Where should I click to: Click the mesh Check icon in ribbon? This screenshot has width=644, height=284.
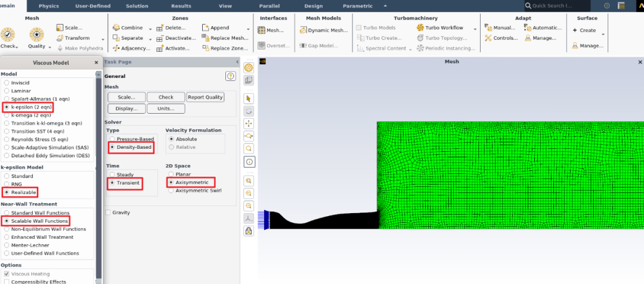[x=7, y=35]
